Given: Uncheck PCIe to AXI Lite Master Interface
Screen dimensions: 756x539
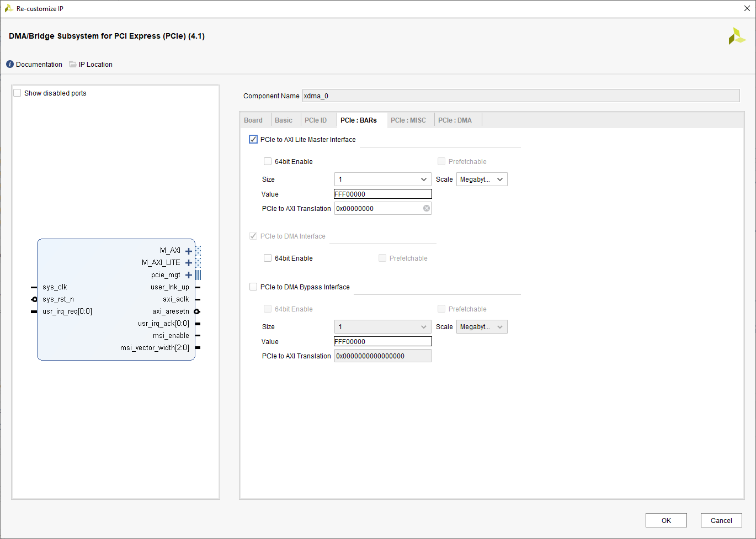Looking at the screenshot, I should click(253, 140).
